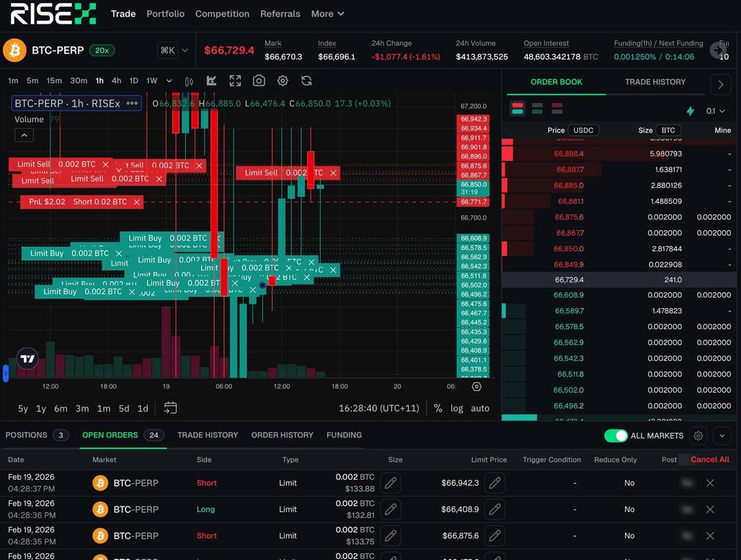The width and height of the screenshot is (741, 560).
Task: Close the PnL $2.02 short position label
Action: (x=136, y=202)
